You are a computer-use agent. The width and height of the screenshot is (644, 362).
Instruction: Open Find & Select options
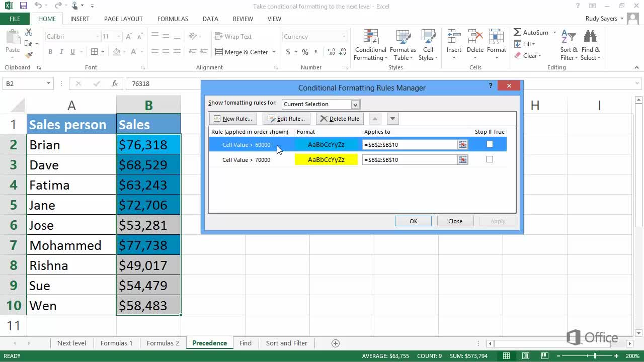point(591,45)
